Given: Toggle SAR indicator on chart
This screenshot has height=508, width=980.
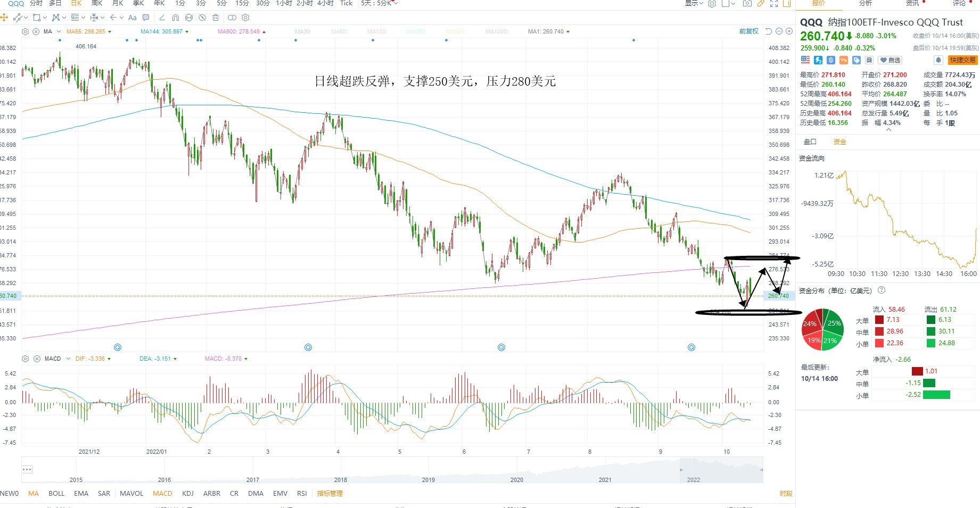Looking at the screenshot, I should pos(104,493).
